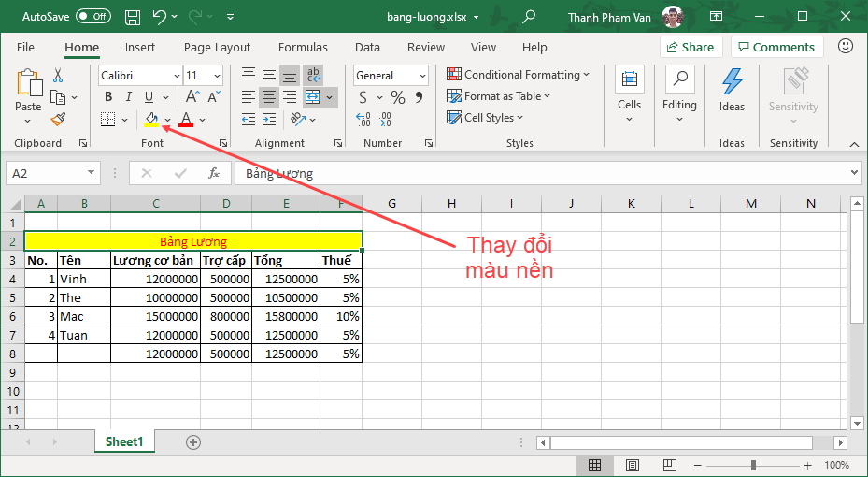Image resolution: width=868 pixels, height=477 pixels.
Task: Increase font size with large A
Action: click(192, 97)
